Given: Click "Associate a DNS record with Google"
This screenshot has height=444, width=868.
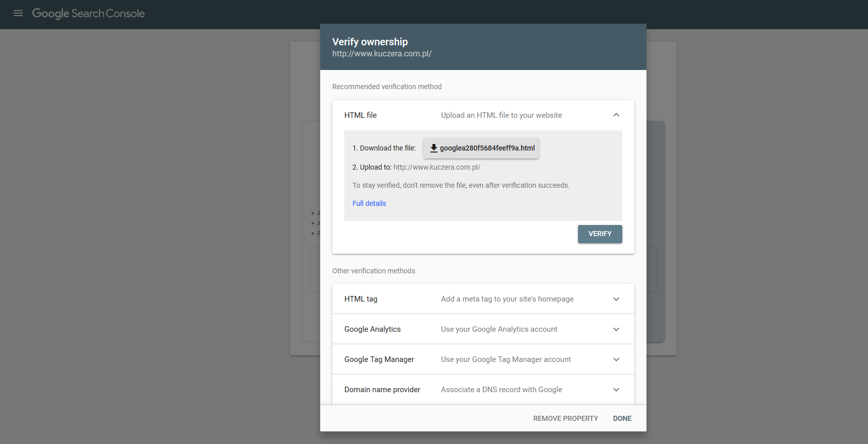Looking at the screenshot, I should [x=501, y=390].
